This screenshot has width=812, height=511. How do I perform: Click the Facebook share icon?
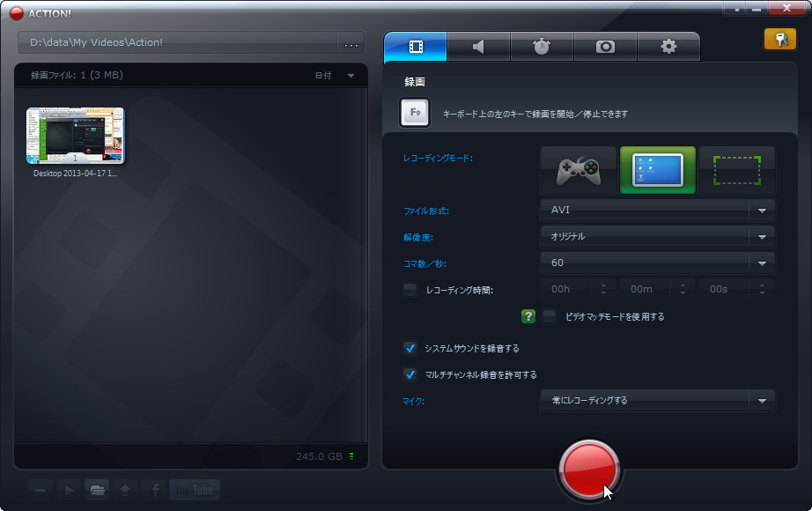(x=154, y=490)
